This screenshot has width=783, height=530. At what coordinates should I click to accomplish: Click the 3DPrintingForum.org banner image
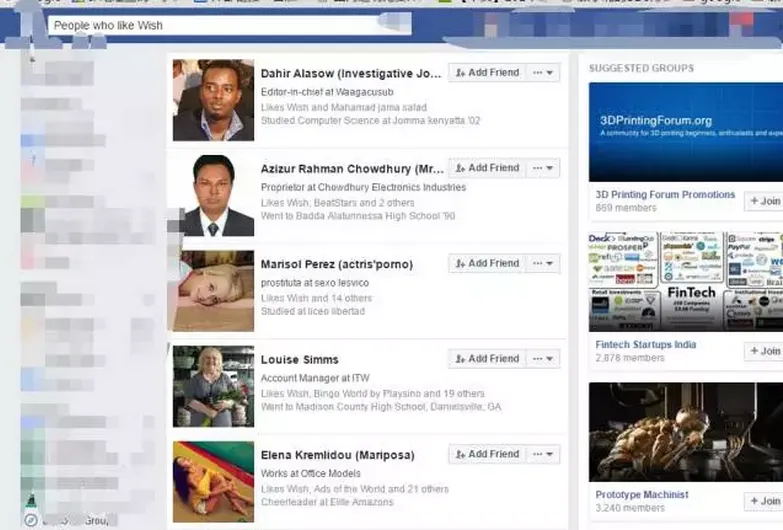[x=686, y=132]
